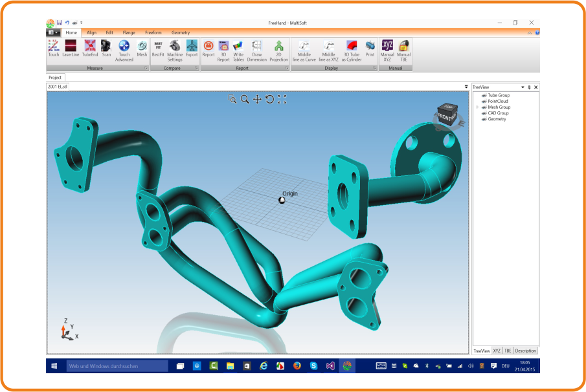Choose the 3D Tube as Cylinder display

coord(352,49)
